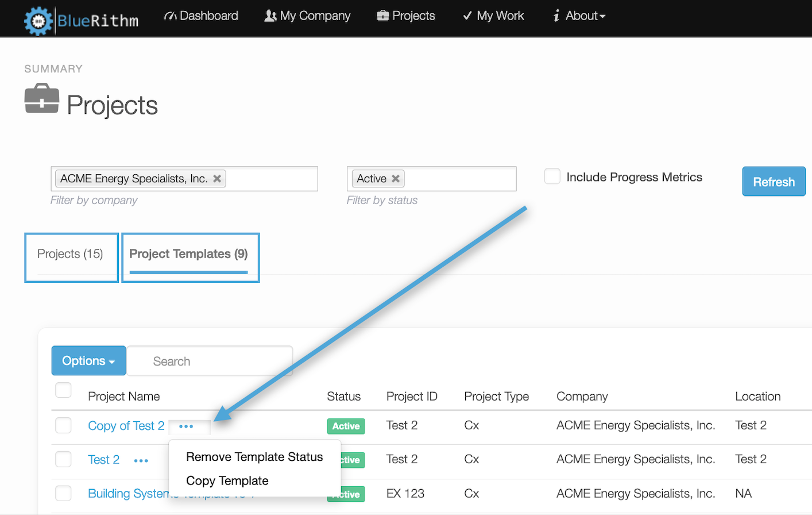The image size is (812, 515).
Task: Open Projects via the briefcase icon
Action: click(384, 16)
